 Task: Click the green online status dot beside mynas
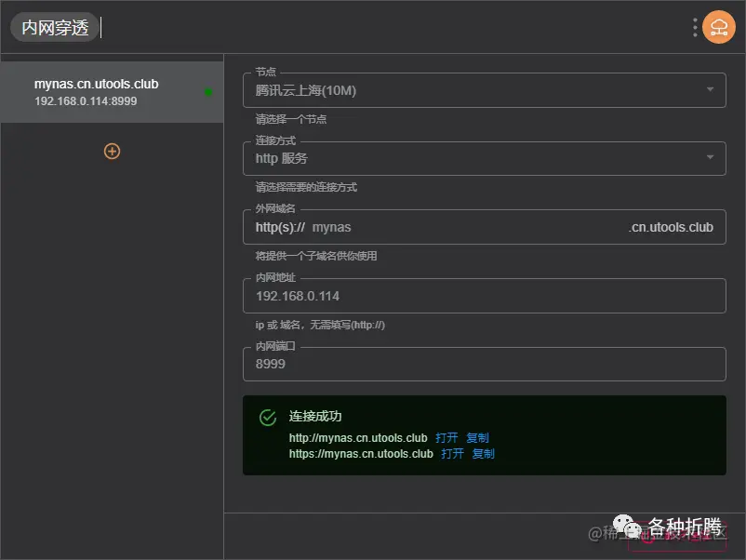click(208, 92)
